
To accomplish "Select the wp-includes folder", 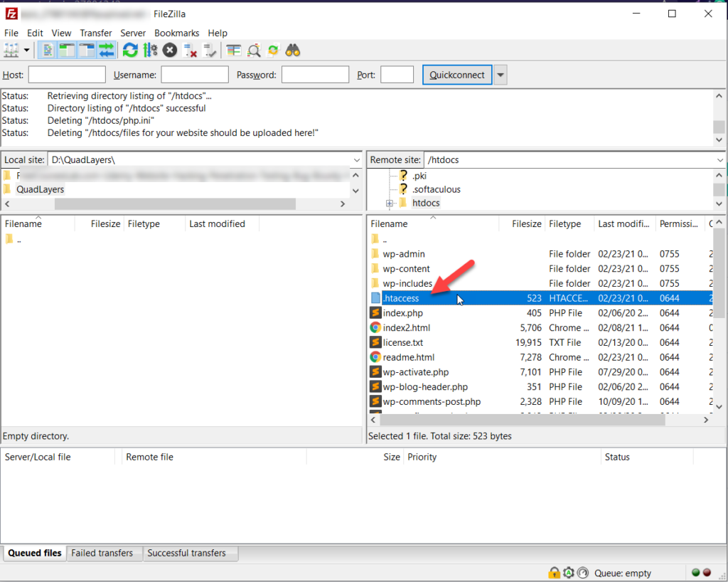I will [407, 283].
